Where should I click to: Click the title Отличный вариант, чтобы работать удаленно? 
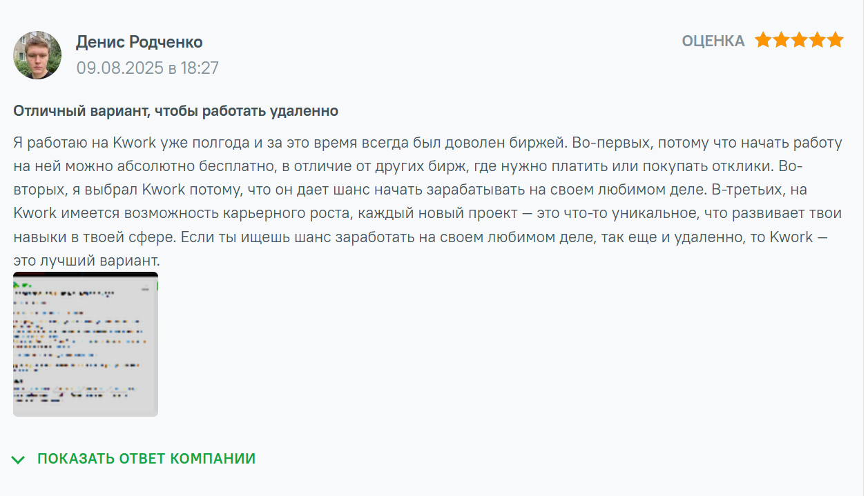pyautogui.click(x=175, y=110)
